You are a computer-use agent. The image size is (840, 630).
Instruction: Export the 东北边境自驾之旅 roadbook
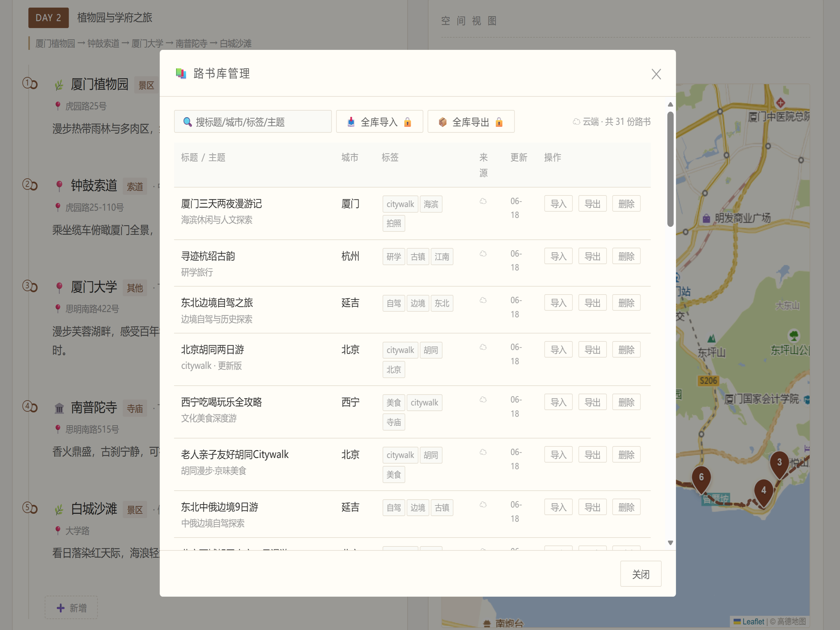[592, 303]
